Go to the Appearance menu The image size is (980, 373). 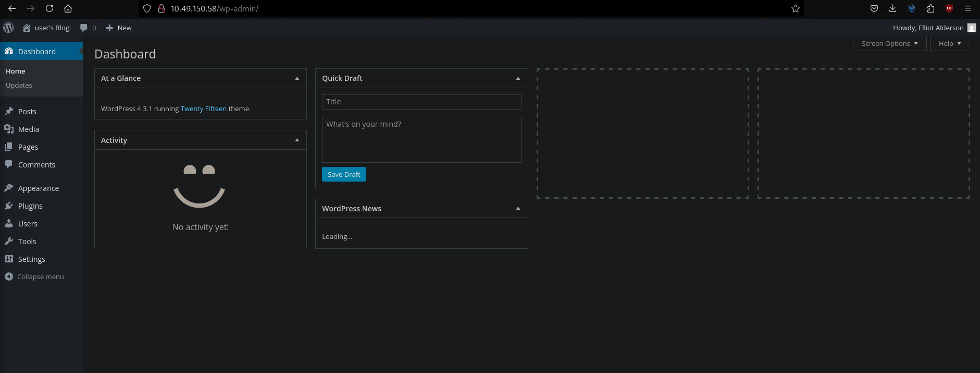click(x=38, y=188)
